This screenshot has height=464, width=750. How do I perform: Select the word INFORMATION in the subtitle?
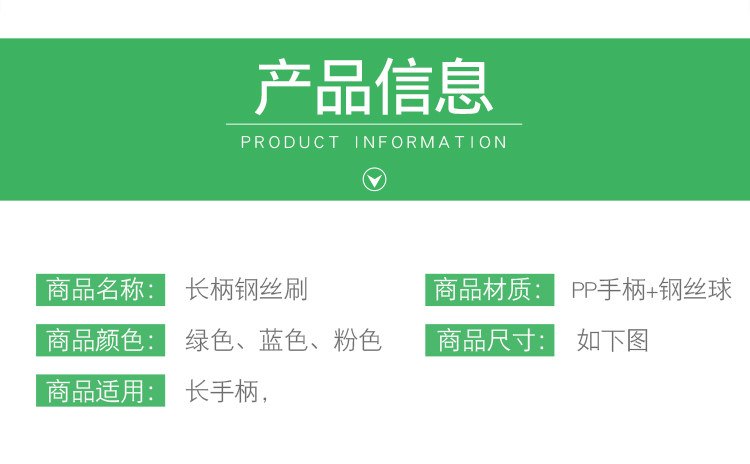tap(431, 143)
